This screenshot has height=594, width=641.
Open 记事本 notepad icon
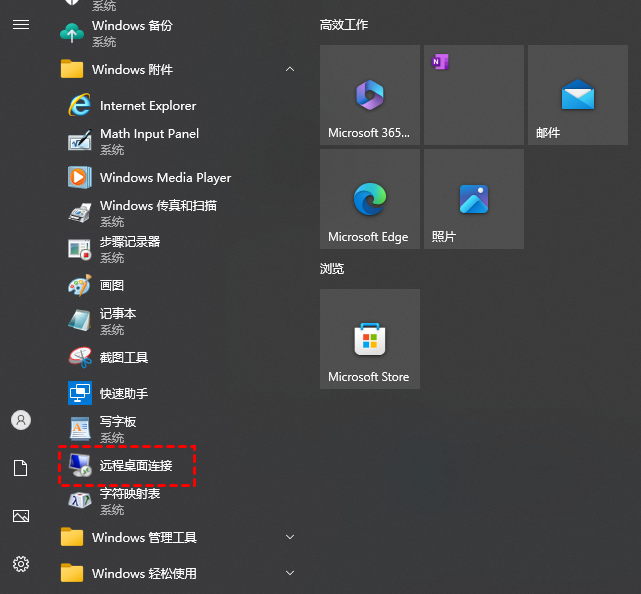[x=80, y=321]
